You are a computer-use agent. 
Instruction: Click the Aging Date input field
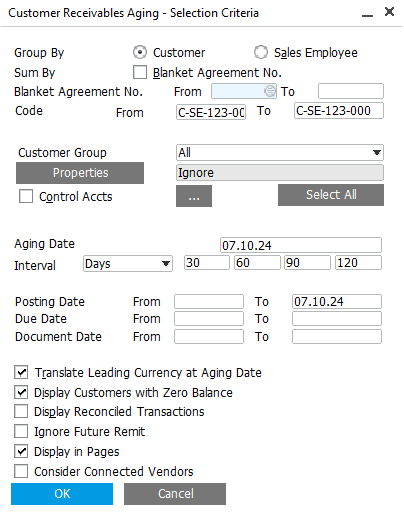(301, 245)
